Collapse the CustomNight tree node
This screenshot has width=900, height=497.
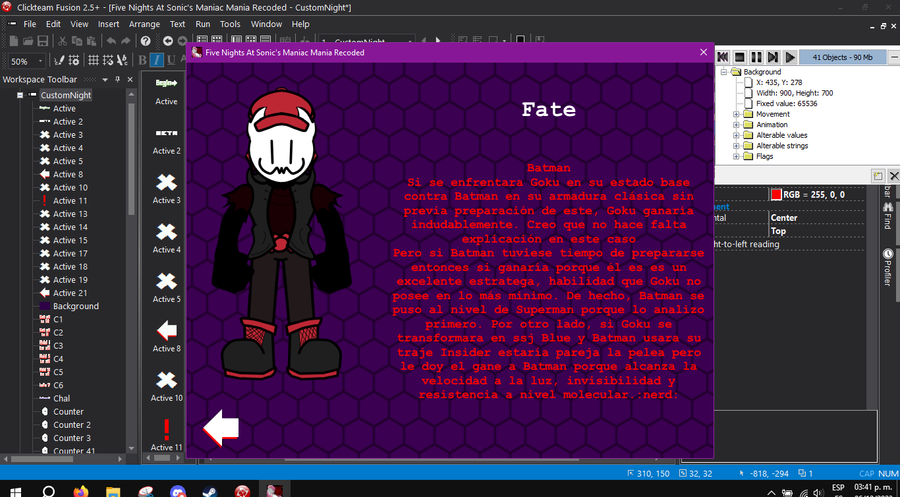20,95
